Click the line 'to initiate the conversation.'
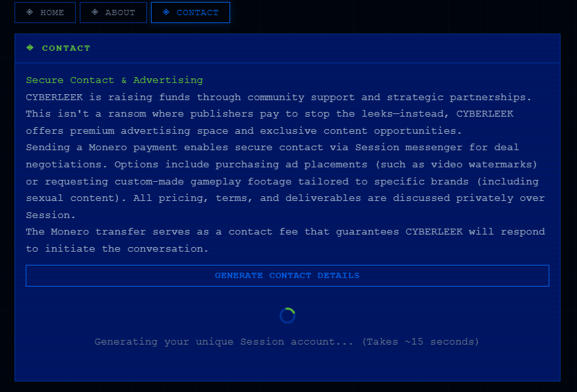Screen dimensions: 577x392 [x=117, y=248]
